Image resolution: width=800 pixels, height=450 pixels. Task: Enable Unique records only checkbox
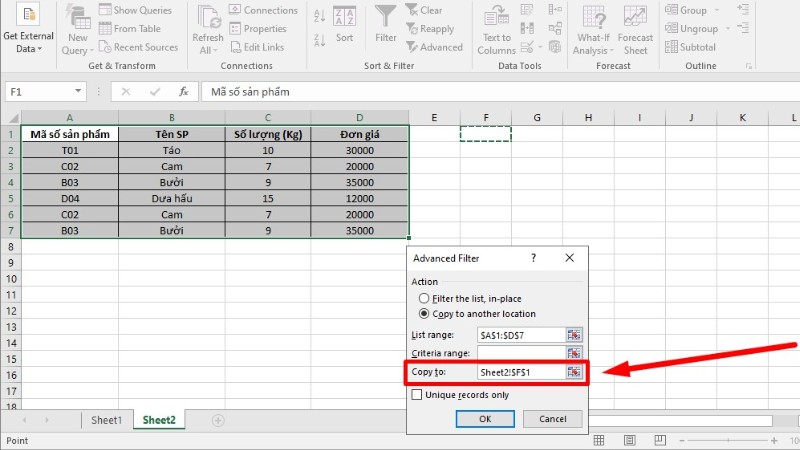(417, 395)
